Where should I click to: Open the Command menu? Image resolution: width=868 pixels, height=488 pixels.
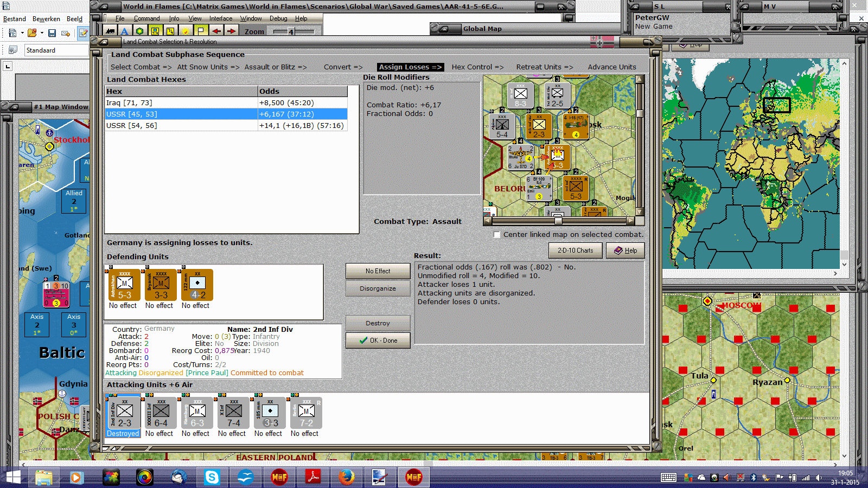[146, 18]
